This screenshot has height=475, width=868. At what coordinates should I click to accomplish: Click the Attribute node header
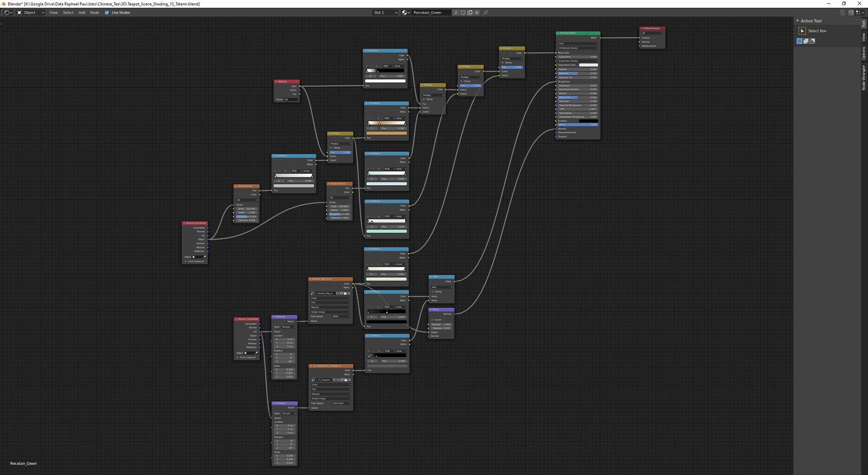pyautogui.click(x=287, y=81)
